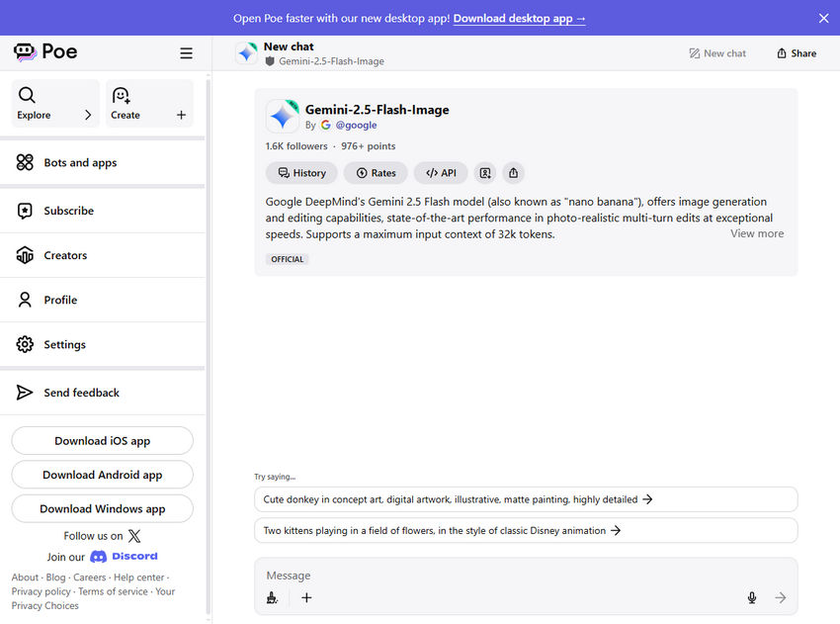840x624 pixels.
Task: Click the plus attachment icon in message box
Action: pos(306,597)
